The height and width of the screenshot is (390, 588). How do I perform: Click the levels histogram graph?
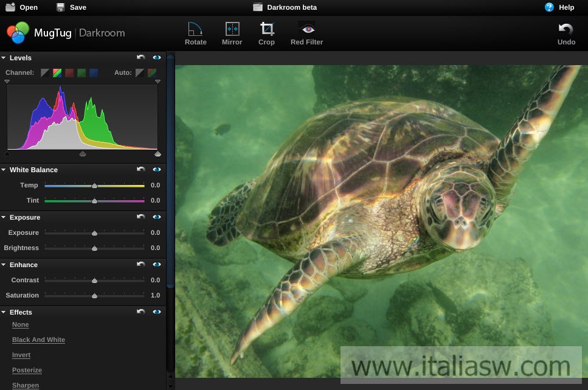point(83,117)
